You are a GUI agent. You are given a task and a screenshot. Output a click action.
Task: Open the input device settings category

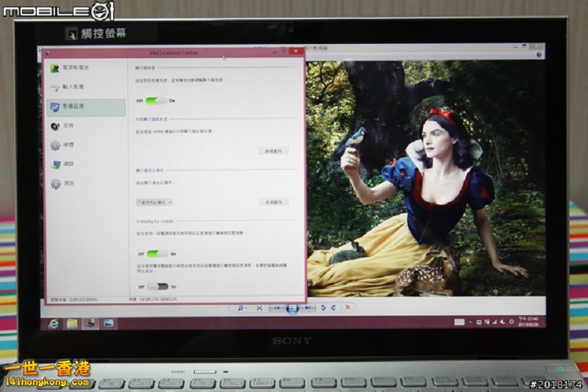[x=85, y=87]
